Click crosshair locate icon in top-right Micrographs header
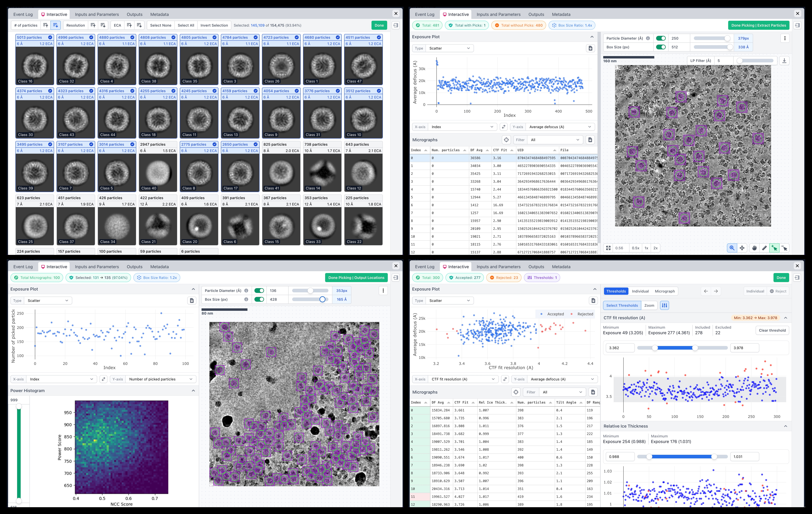 (x=506, y=140)
